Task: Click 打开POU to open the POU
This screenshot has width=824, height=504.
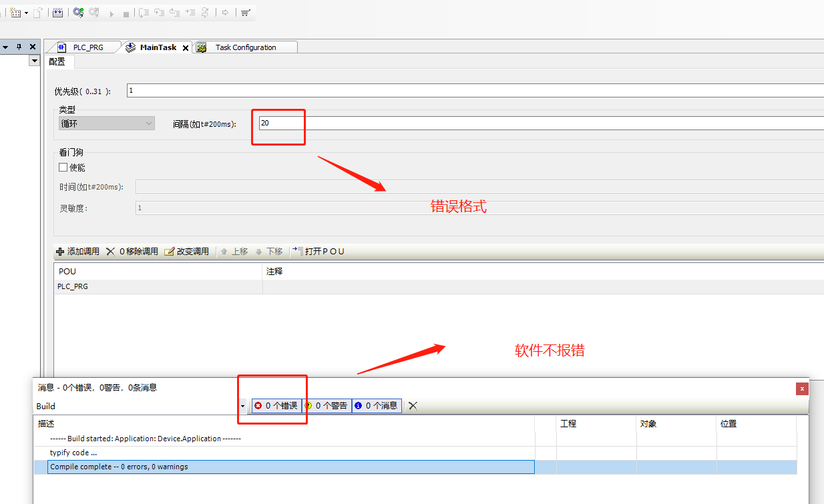Action: pos(319,252)
